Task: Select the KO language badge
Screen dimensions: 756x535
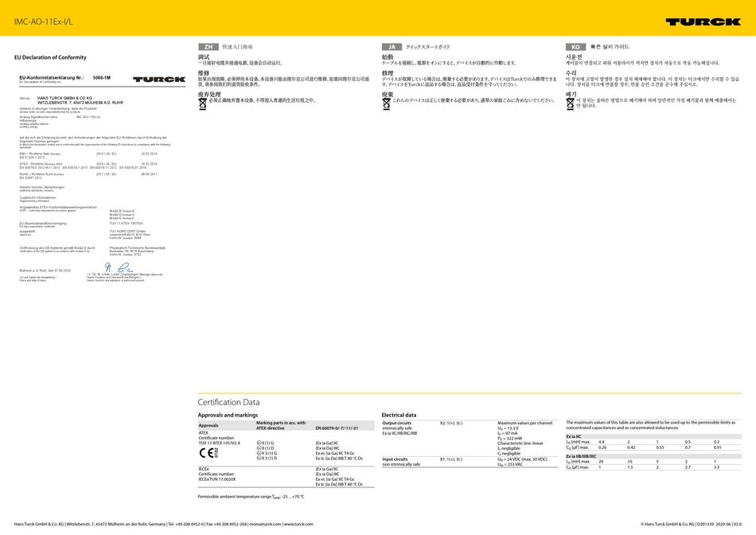Action: pos(575,47)
